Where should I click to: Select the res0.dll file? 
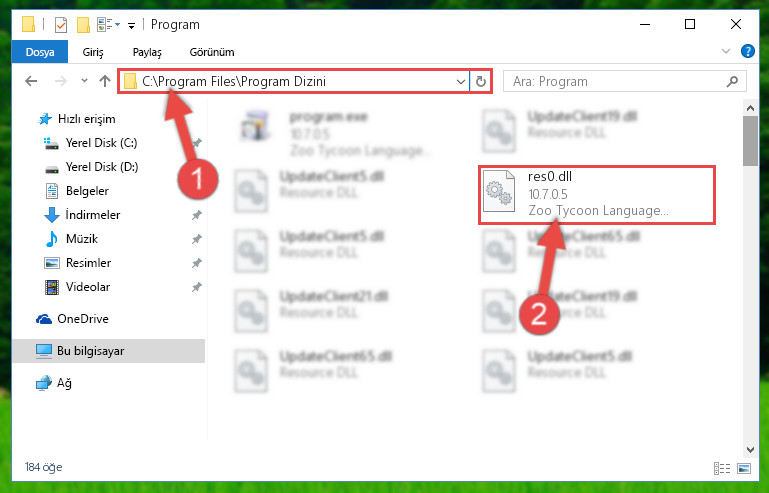(x=597, y=195)
